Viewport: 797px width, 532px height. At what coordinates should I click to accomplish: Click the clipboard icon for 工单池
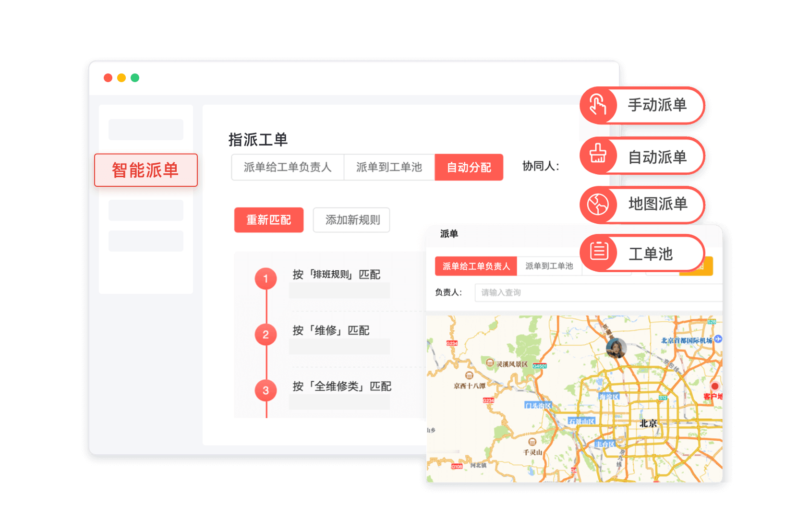(599, 252)
